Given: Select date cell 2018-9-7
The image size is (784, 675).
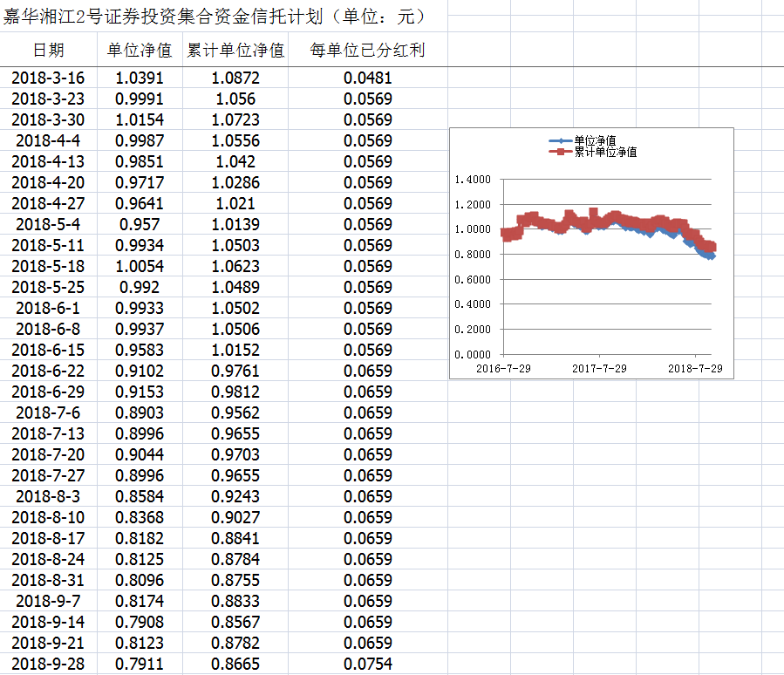Looking at the screenshot, I should click(x=48, y=602).
